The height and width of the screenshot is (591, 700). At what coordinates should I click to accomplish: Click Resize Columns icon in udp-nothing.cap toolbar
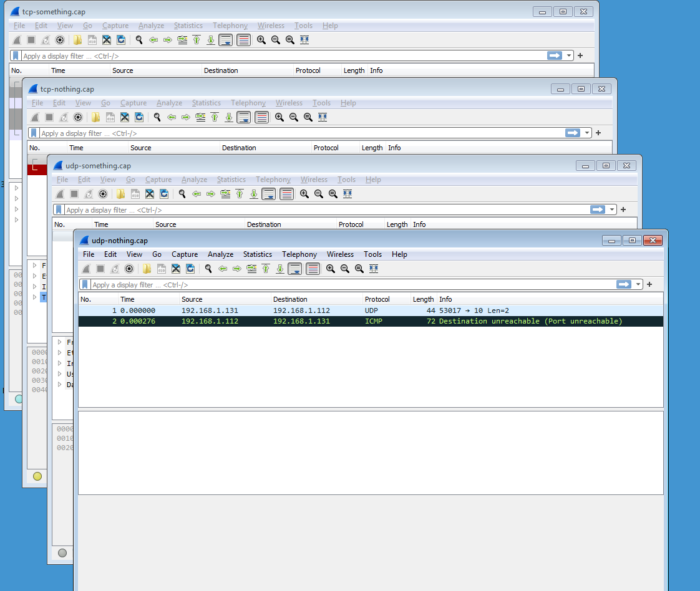(x=374, y=269)
